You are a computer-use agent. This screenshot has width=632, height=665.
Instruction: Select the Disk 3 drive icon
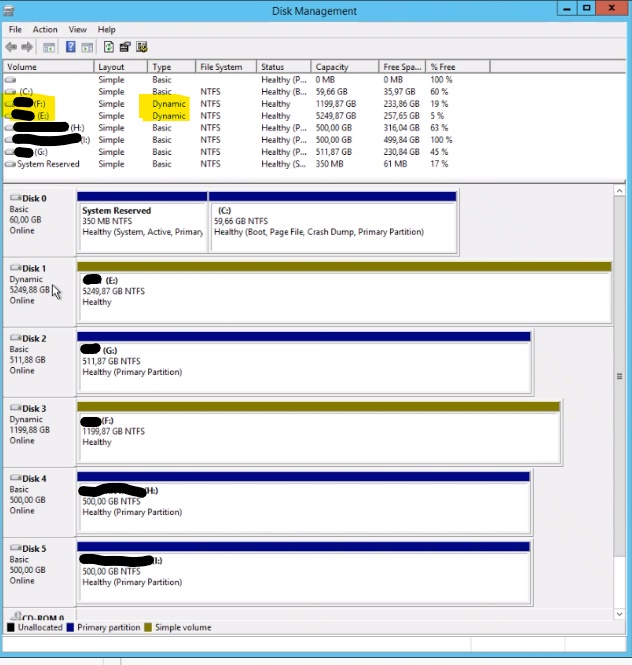point(15,408)
